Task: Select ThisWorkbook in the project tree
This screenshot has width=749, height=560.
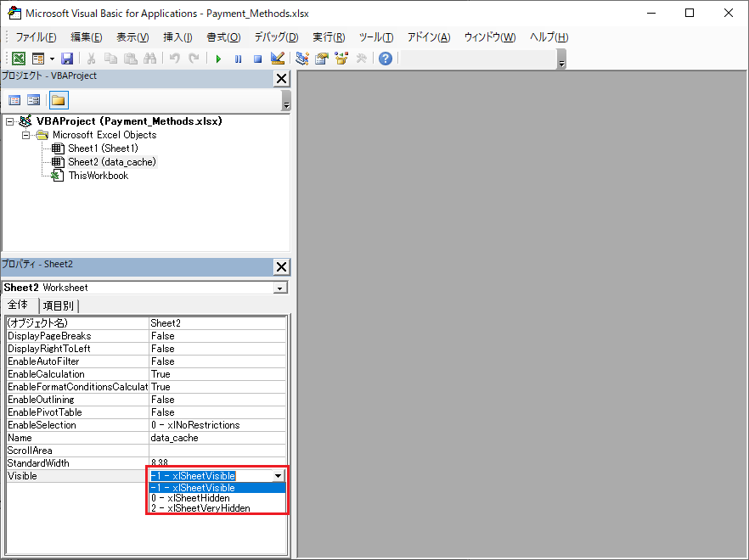Action: point(99,176)
